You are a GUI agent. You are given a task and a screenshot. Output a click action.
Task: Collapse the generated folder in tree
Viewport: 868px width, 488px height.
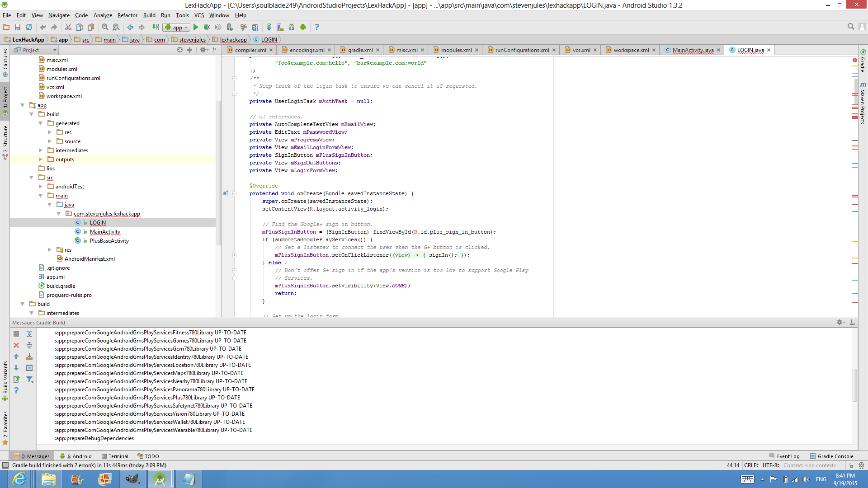(x=41, y=123)
